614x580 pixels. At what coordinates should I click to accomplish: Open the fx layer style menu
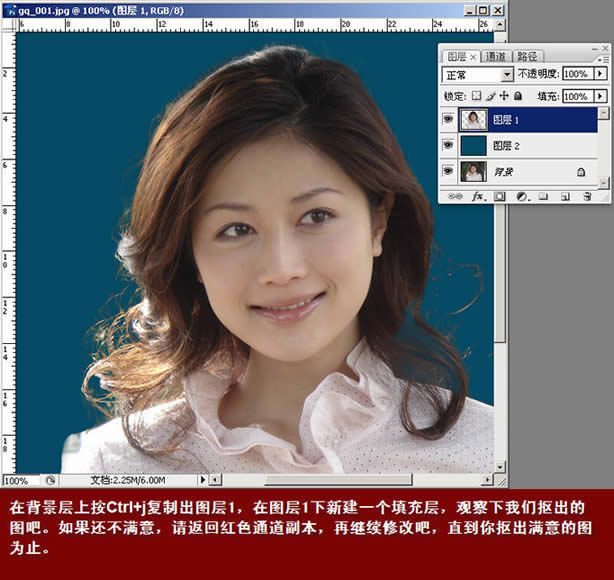[x=477, y=197]
